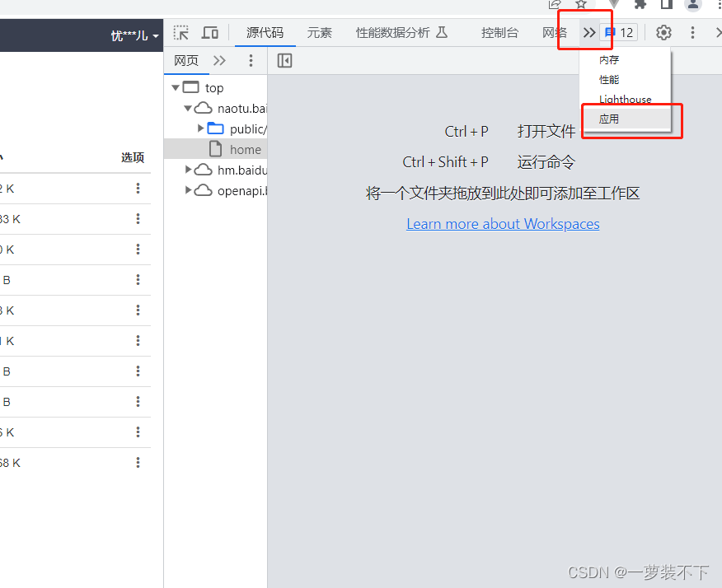722x588 pixels.
Task: Select 内存 from the overflow menu
Action: (625, 60)
